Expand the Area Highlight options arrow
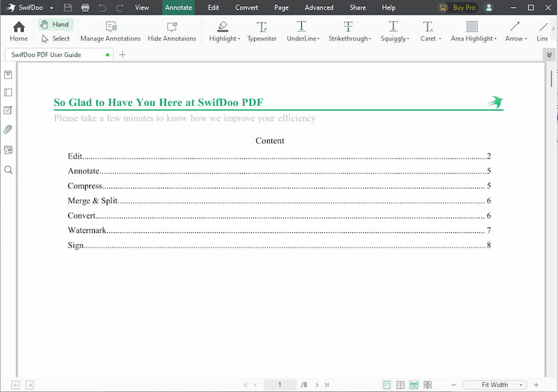This screenshot has width=558, height=392. pos(495,38)
